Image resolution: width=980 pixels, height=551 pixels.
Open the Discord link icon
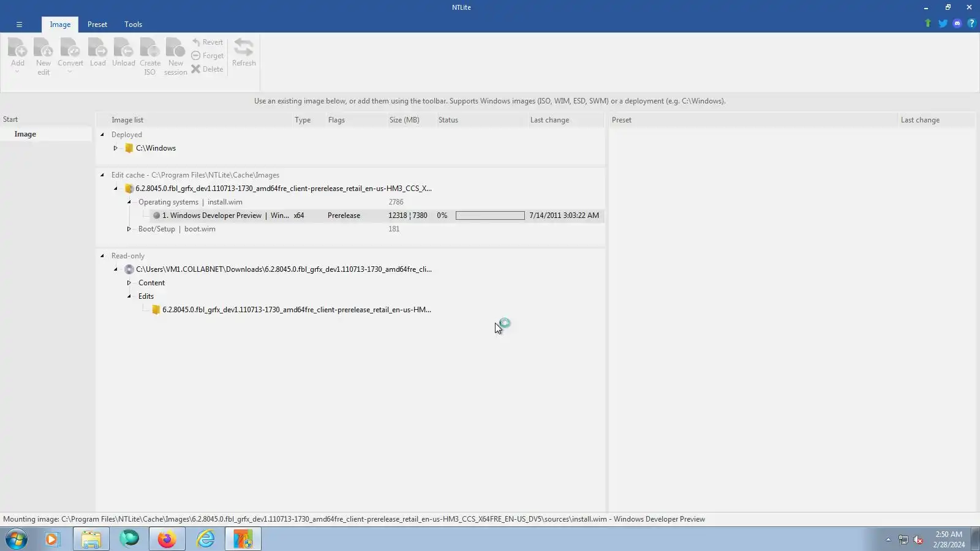(x=957, y=23)
